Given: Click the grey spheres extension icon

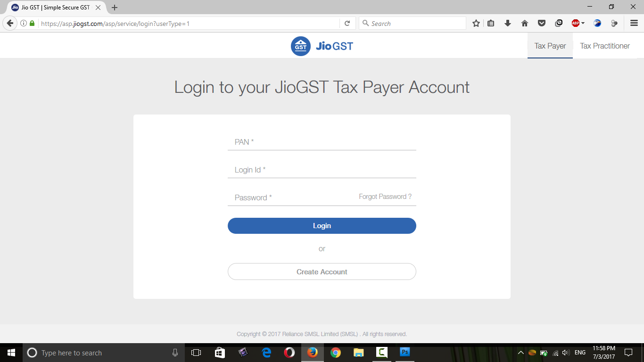Looking at the screenshot, I should tap(614, 23).
